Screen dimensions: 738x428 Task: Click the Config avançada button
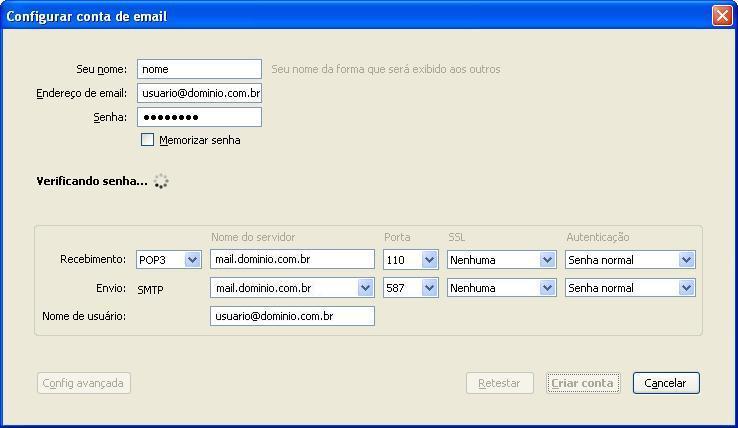tap(84, 383)
